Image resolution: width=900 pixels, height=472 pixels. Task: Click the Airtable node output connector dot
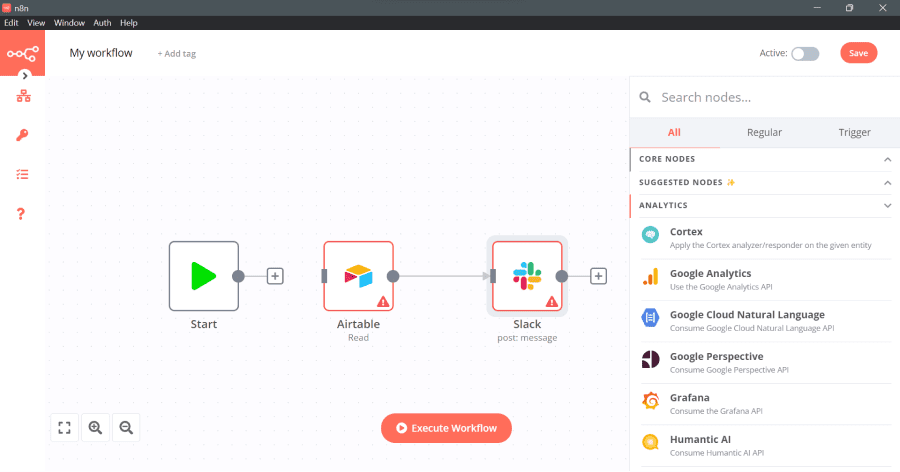click(393, 276)
